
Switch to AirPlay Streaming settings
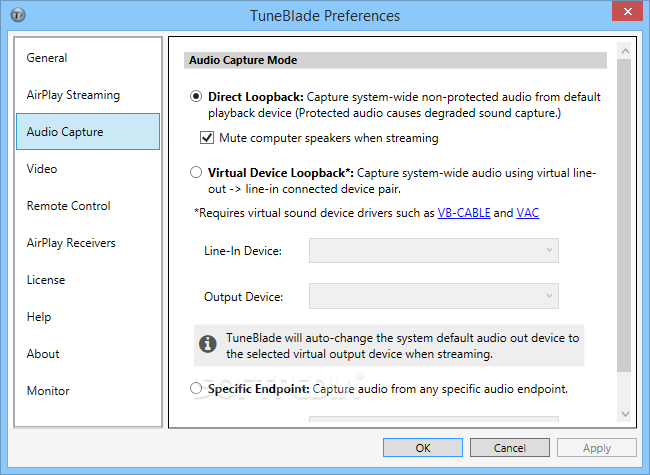[88, 95]
